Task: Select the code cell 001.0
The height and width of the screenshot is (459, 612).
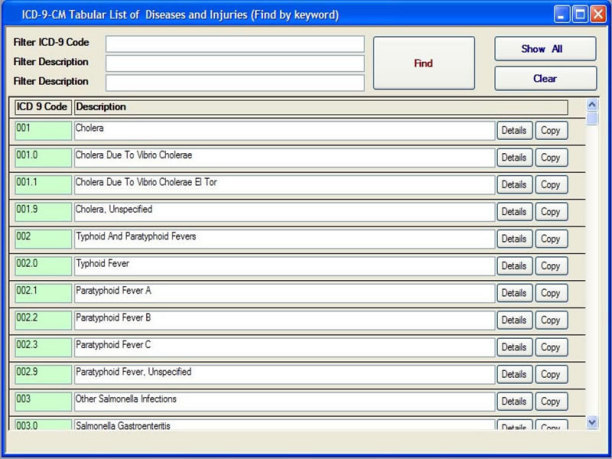Action: [43, 158]
